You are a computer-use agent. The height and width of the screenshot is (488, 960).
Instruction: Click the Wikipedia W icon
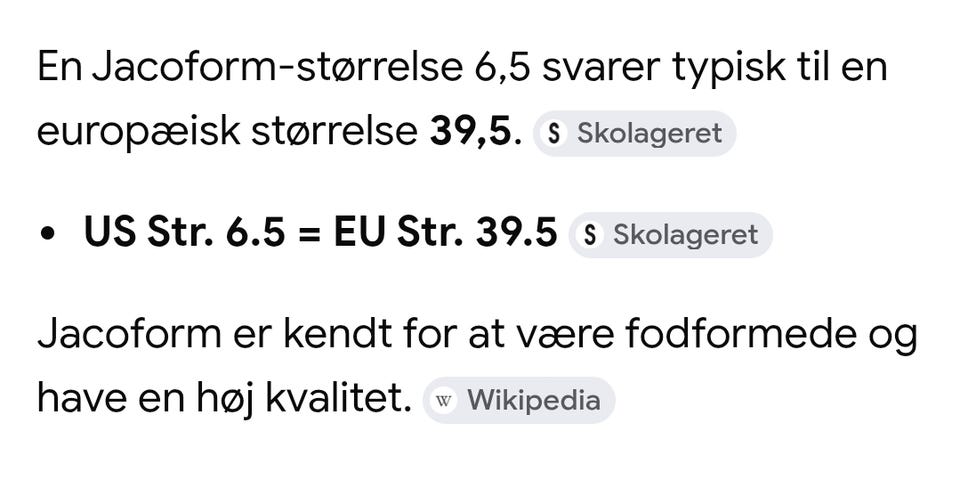[x=444, y=401]
